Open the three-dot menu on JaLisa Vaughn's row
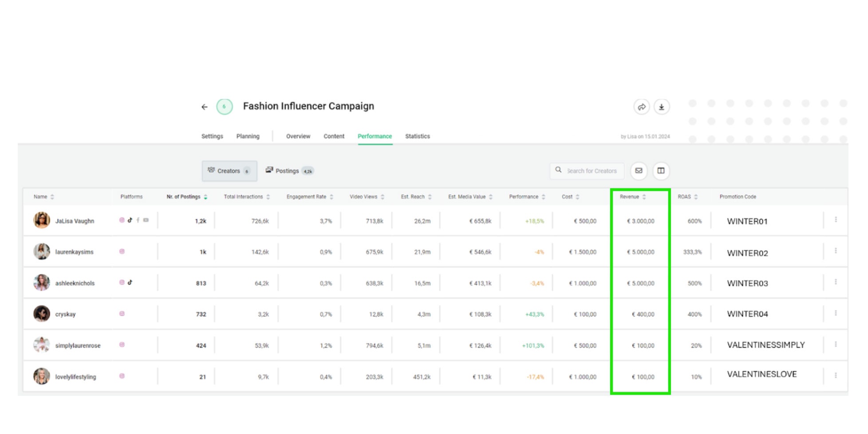The image size is (868, 434). tap(836, 219)
